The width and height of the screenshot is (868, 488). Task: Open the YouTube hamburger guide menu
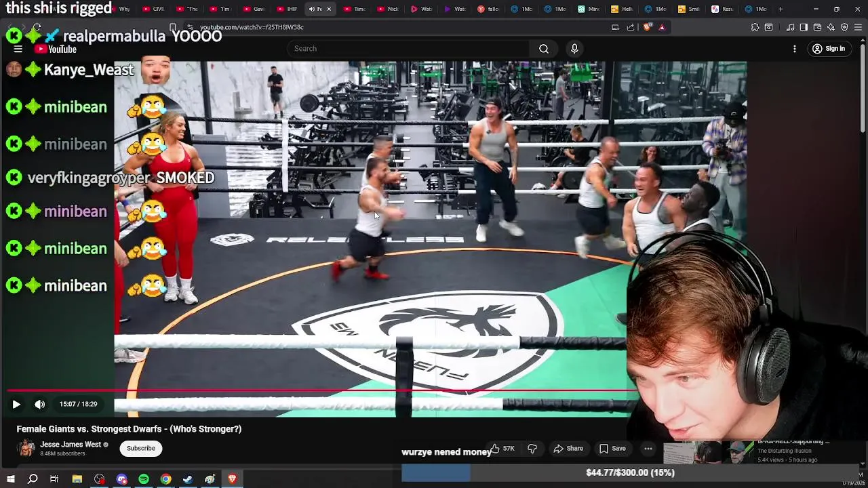[x=18, y=49]
